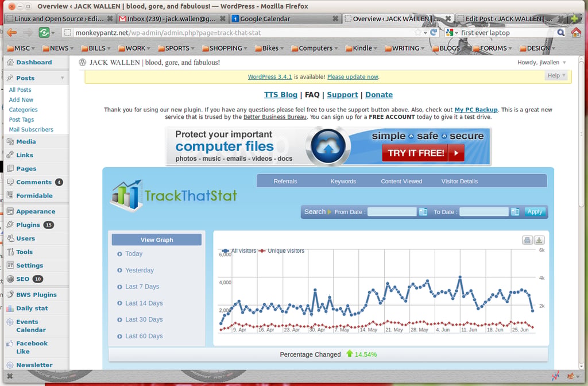Screen dimensions: 588x386
Task: Click the Plugins plug icon
Action: coord(10,225)
